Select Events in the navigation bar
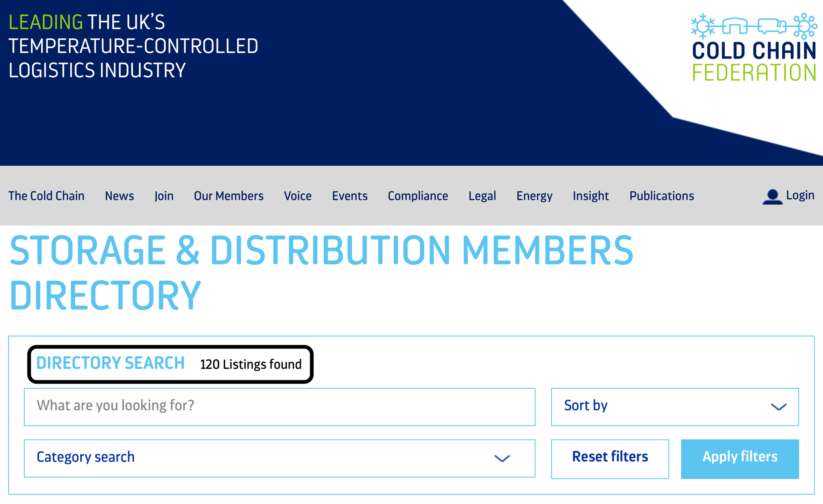823x504 pixels. coord(349,196)
